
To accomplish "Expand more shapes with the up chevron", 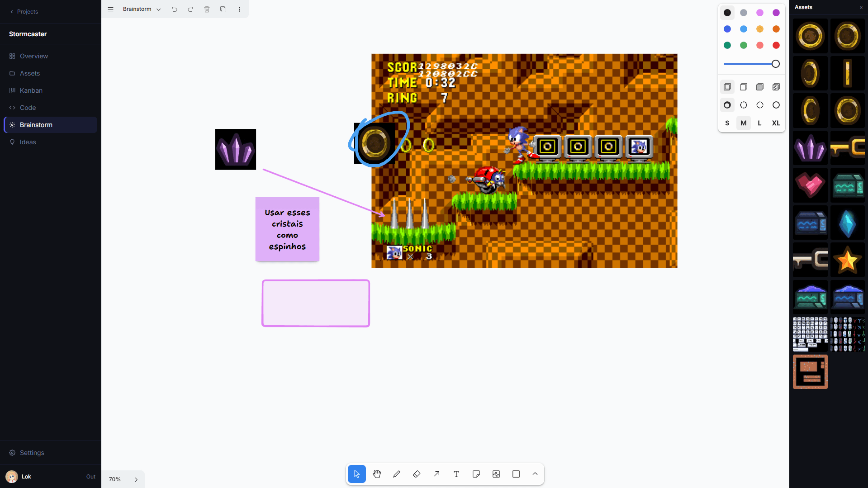I will point(535,474).
